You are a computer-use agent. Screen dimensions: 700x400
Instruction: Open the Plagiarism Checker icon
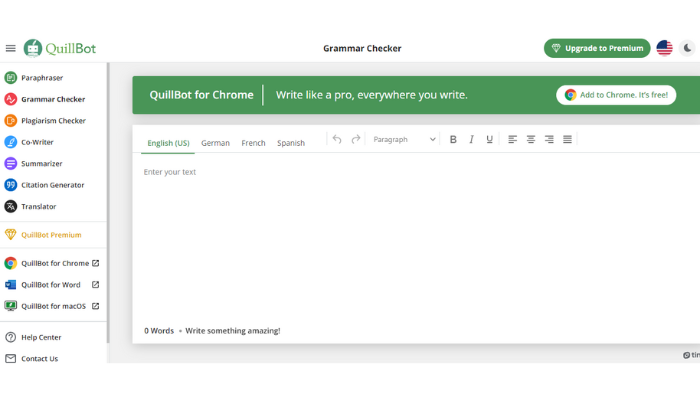(x=10, y=121)
